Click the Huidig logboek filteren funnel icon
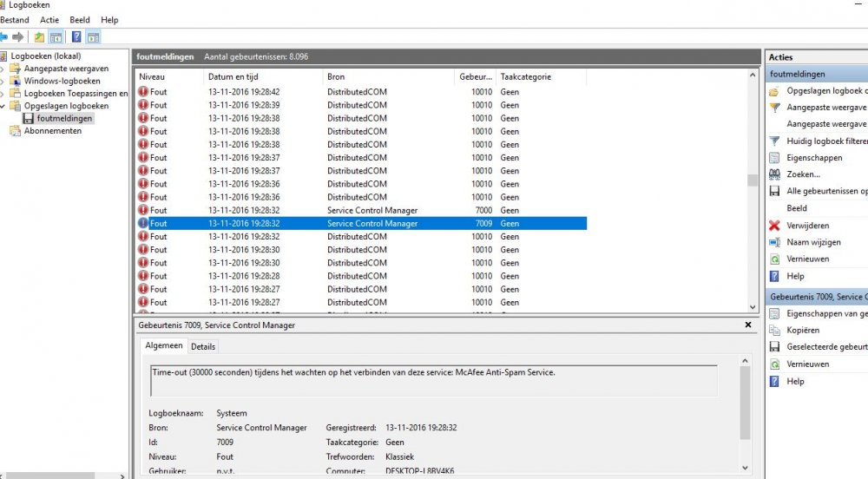Screen dimensions: 868x479 coord(775,141)
